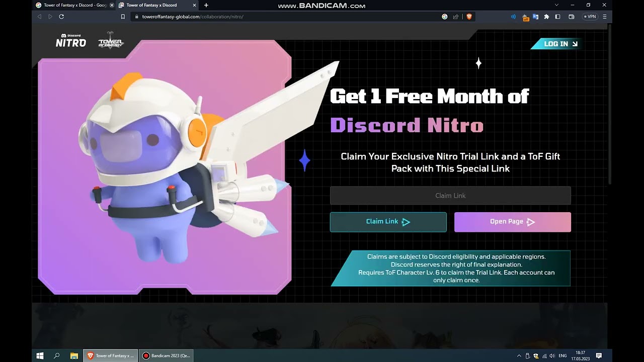The height and width of the screenshot is (362, 644).
Task: Open Windows taskbar search magnifier
Action: (57, 355)
